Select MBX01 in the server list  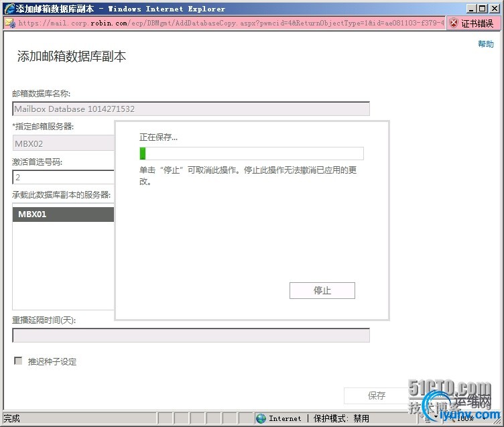point(63,214)
